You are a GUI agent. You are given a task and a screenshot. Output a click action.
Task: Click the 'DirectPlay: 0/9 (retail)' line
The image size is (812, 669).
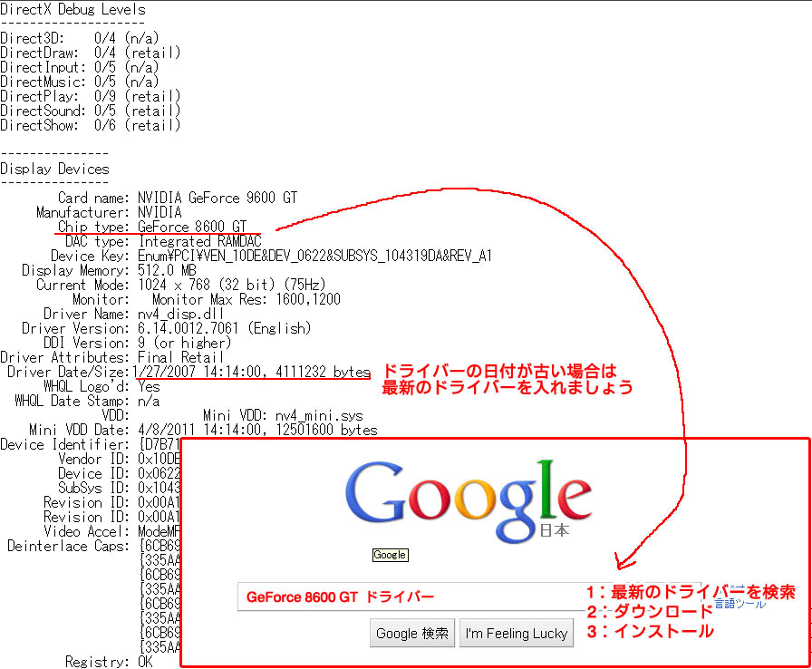(x=90, y=96)
